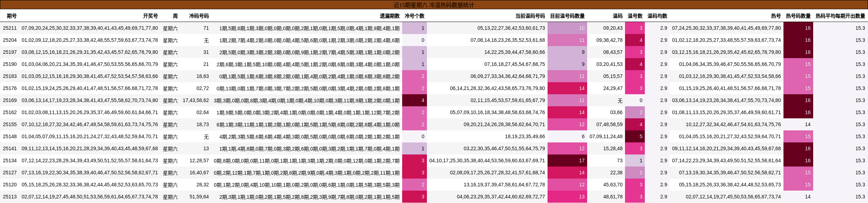Select period number 25148

(10, 136)
